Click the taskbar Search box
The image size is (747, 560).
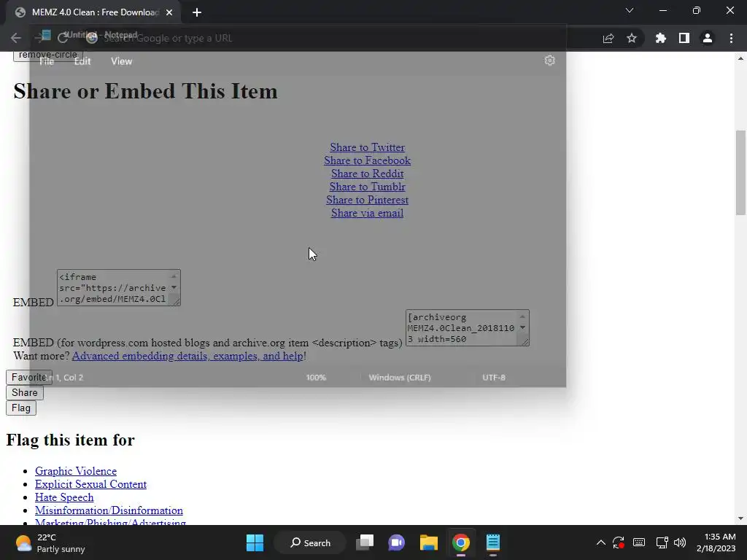point(309,542)
